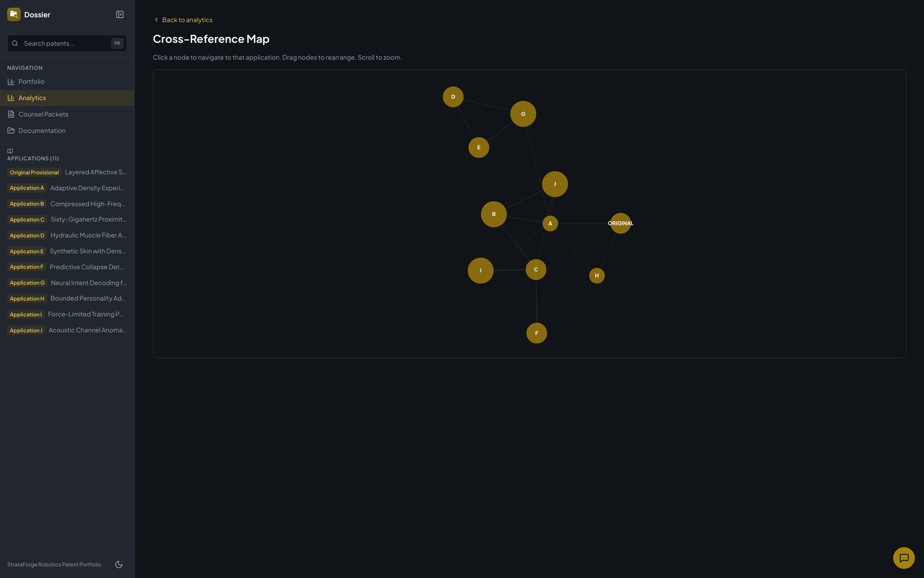Select Application H Bounded Personality
Viewport: 924px width, 578px height.
pos(67,299)
